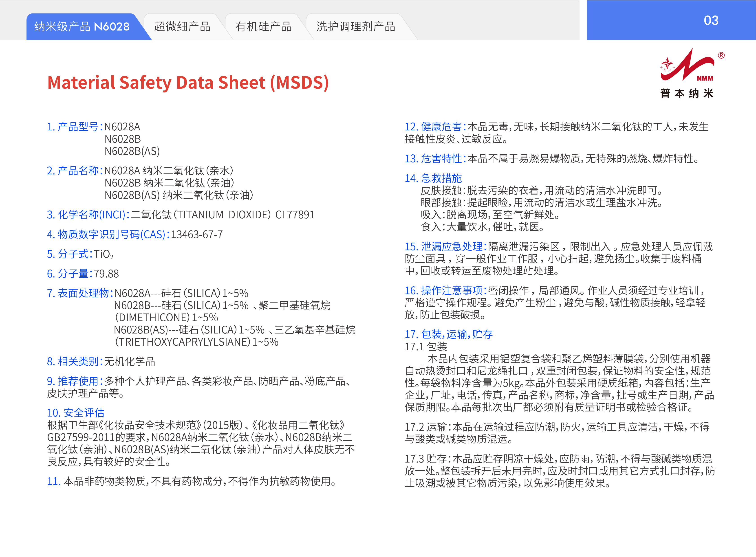The image size is (756, 557).
Task: Click the 17. 包装,运输,贮存 heading
Action: [x=449, y=334]
